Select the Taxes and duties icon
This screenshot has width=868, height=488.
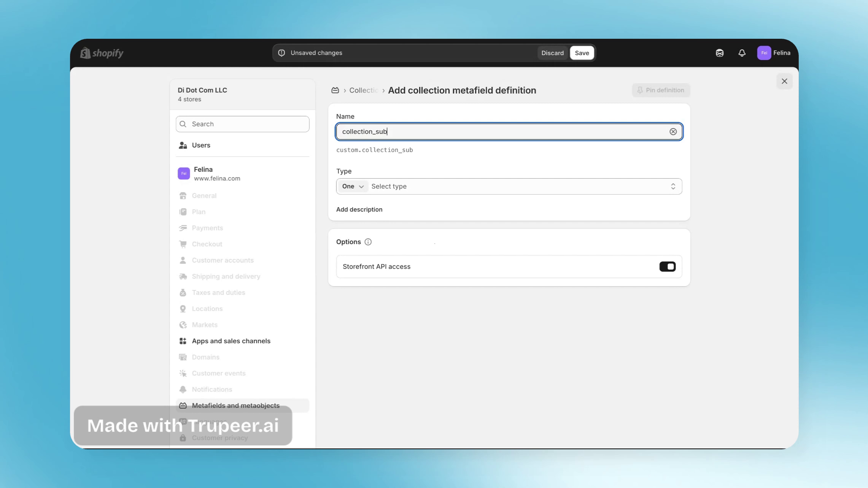tap(183, 293)
